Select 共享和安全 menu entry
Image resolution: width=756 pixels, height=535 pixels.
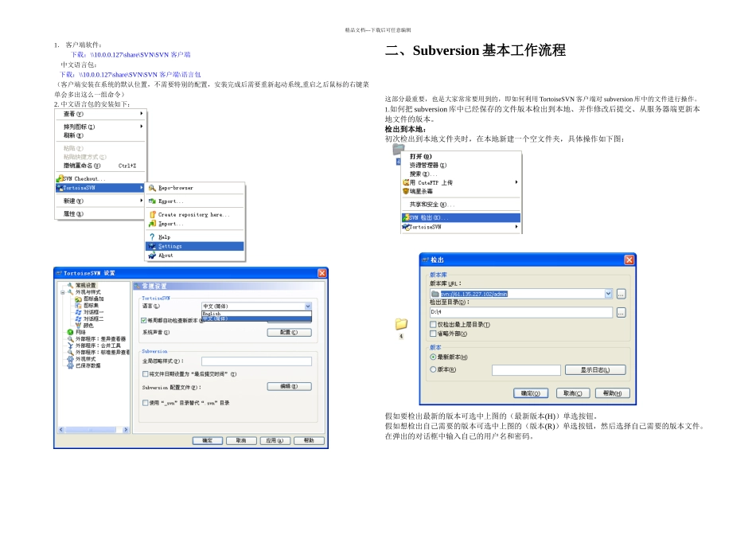point(462,204)
